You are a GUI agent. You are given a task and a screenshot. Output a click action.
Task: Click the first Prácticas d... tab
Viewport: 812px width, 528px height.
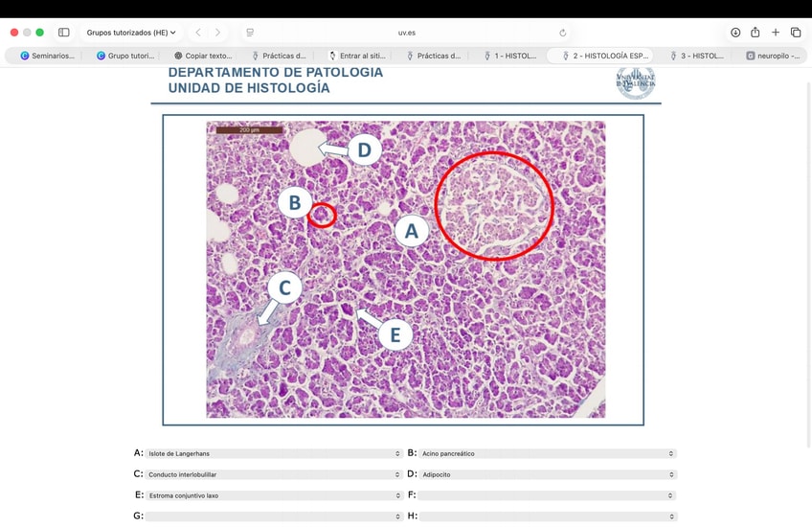tap(280, 56)
